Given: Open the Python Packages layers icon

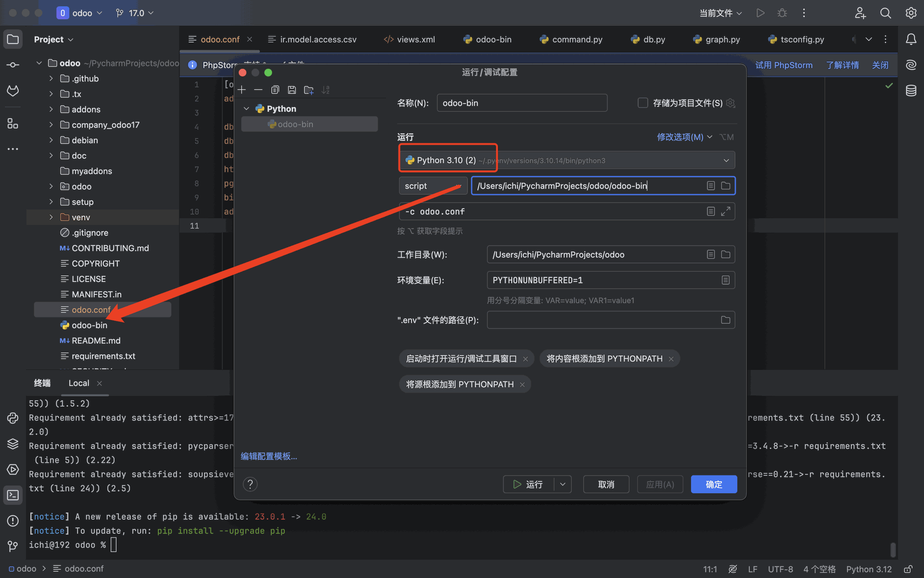Looking at the screenshot, I should coord(13,444).
